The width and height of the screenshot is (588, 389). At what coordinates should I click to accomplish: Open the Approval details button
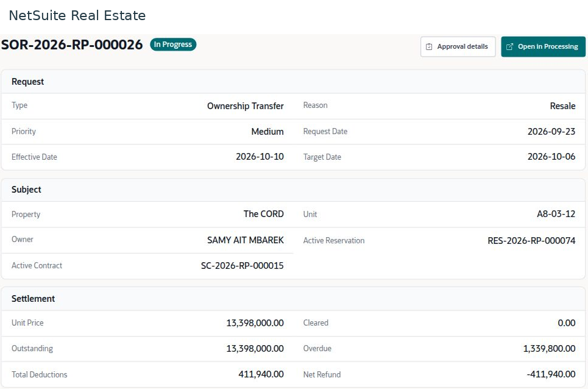458,46
